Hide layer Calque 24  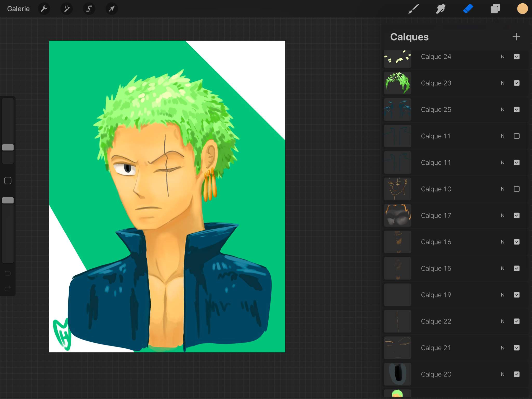click(517, 57)
